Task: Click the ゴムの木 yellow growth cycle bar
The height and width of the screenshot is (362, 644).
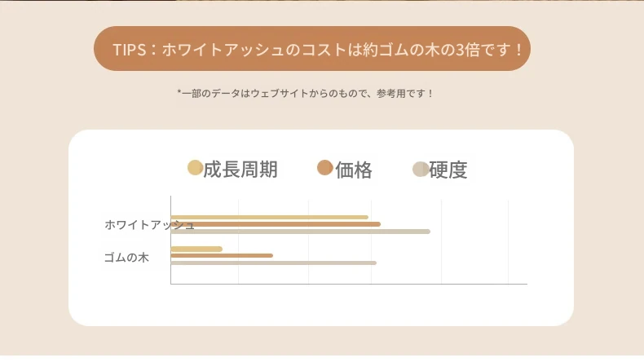Action: [196, 249]
